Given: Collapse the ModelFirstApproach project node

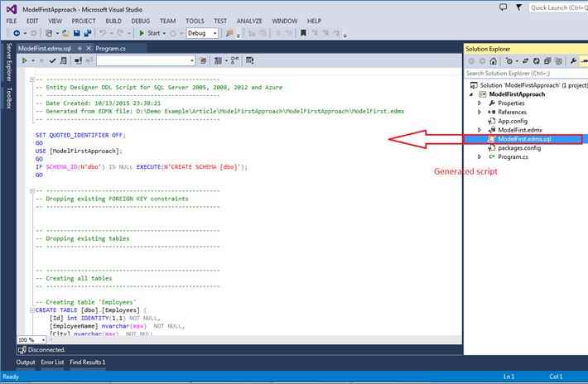Looking at the screenshot, I should [x=471, y=94].
